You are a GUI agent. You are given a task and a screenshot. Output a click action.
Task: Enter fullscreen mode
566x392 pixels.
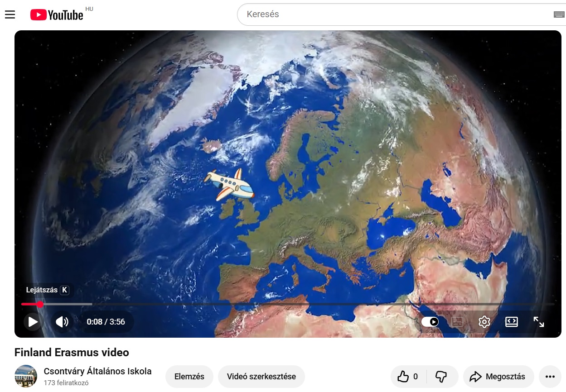[539, 322]
